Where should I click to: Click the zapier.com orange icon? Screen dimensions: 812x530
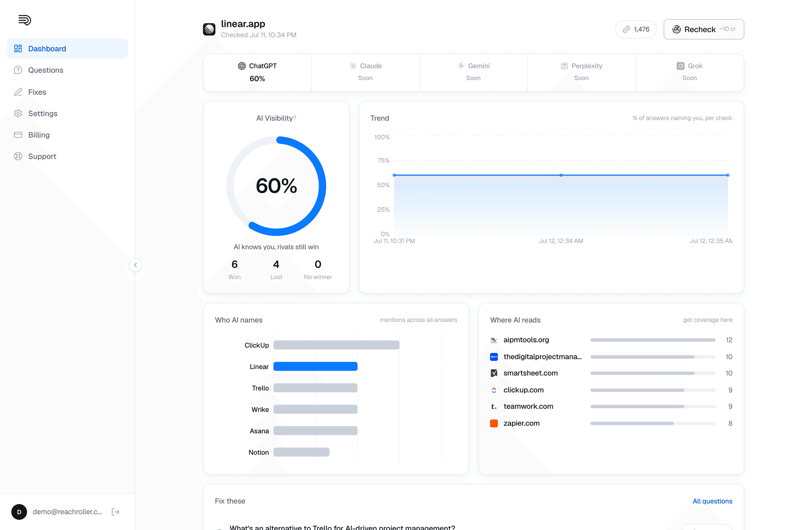(x=494, y=423)
